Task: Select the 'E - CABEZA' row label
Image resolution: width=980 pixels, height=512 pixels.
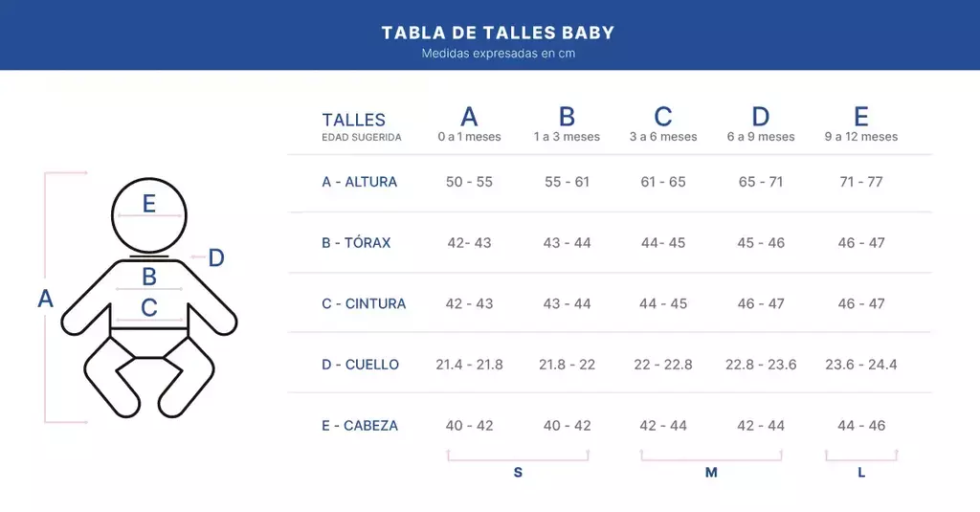Action: pos(360,426)
